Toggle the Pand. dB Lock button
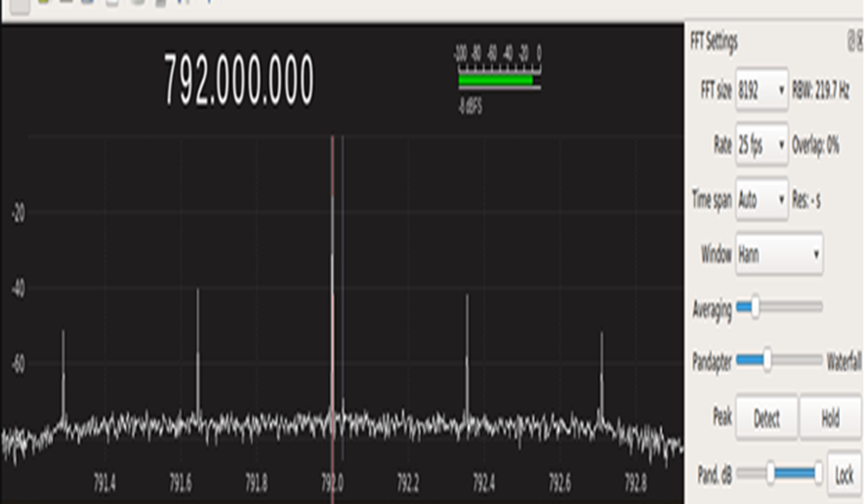This screenshot has width=866, height=504. click(843, 474)
